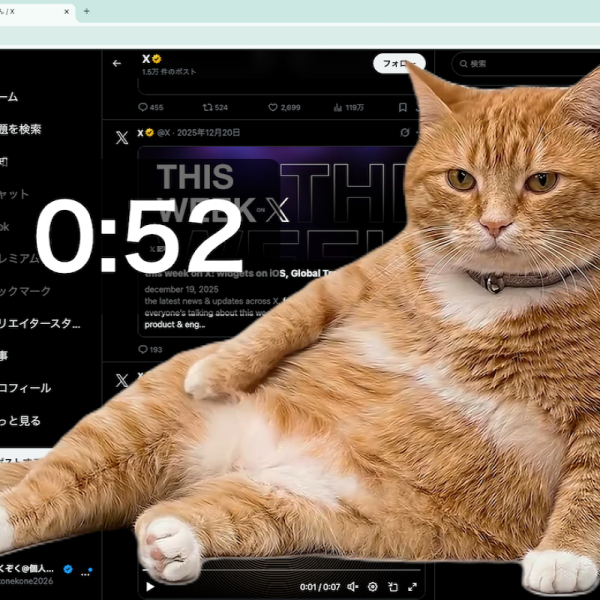
Task: Open Grok entry in sidebar
Action: [x=5, y=227]
